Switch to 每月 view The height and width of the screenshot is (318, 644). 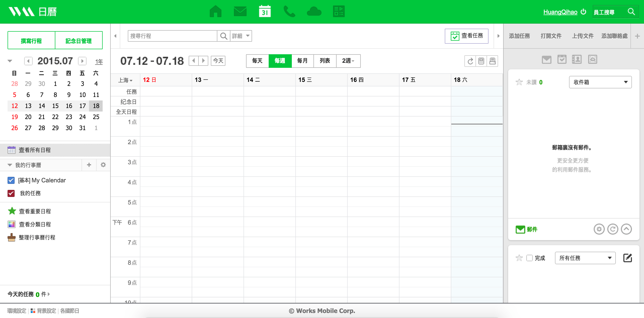(302, 61)
